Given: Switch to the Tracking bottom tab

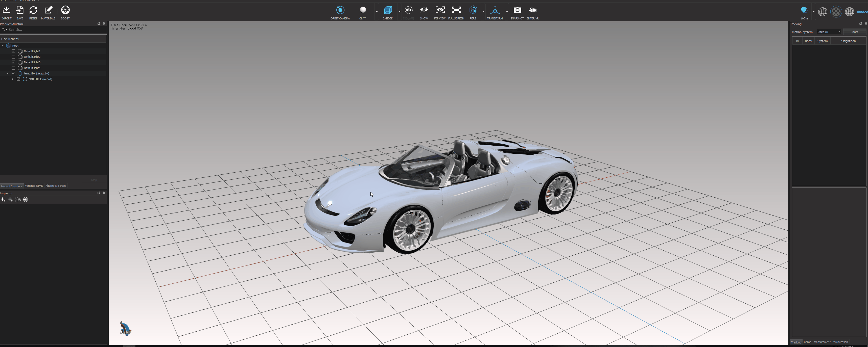Looking at the screenshot, I should tap(796, 342).
